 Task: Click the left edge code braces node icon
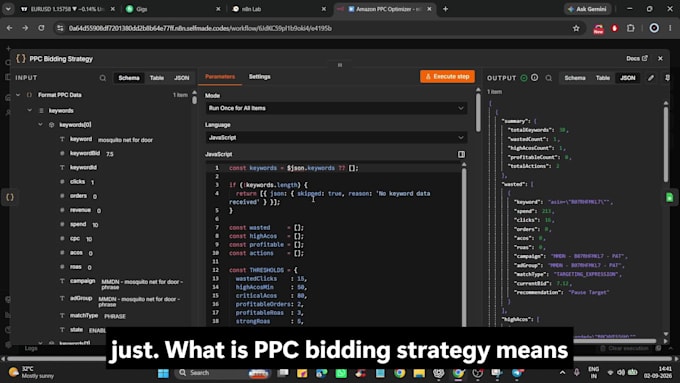pyautogui.click(x=10, y=197)
